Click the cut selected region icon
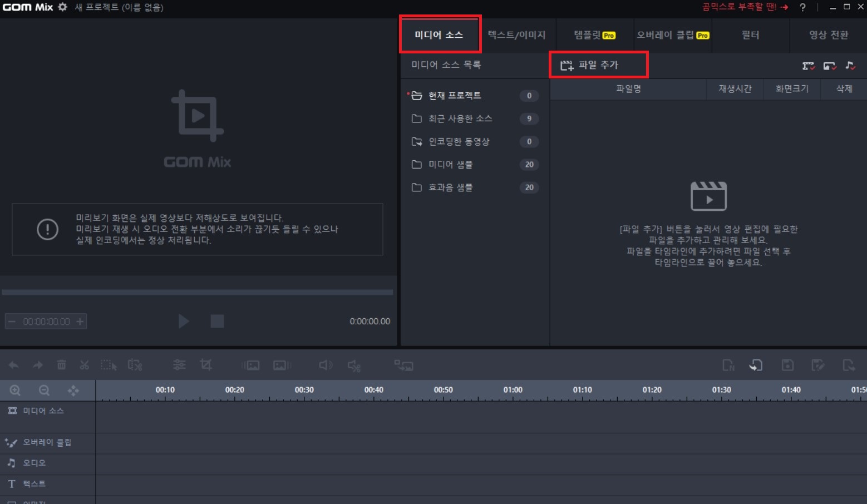The width and height of the screenshot is (867, 504). coord(135,365)
